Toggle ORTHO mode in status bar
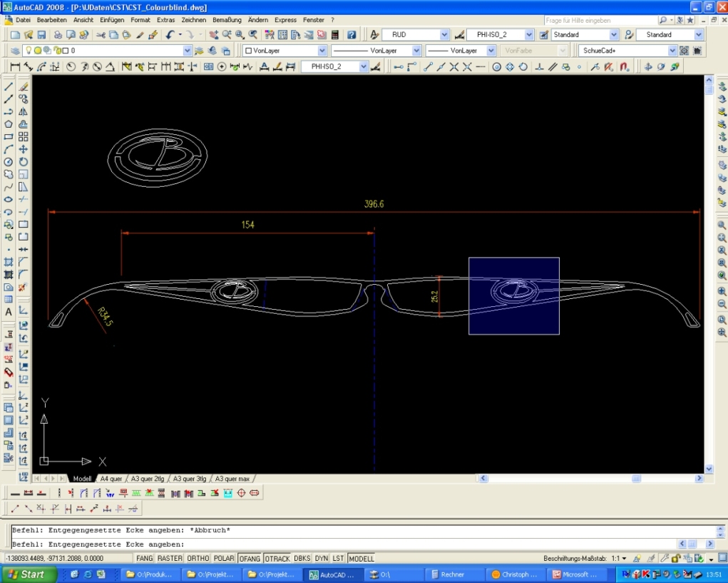This screenshot has height=583, width=728. 198,558
